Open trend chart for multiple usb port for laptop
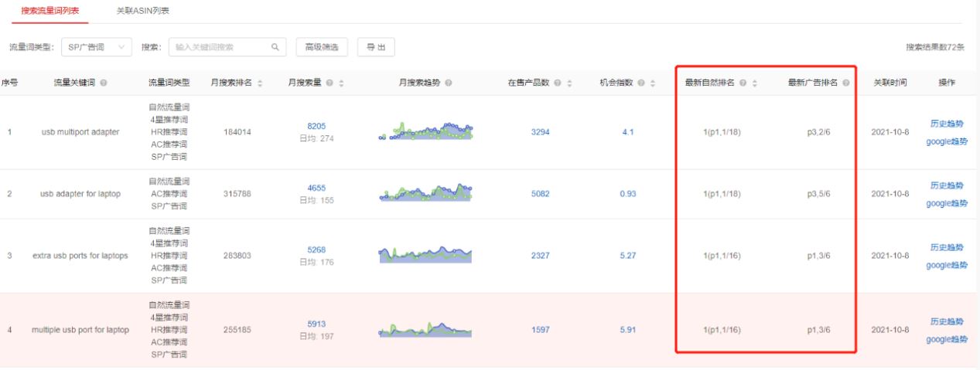 tap(425, 330)
